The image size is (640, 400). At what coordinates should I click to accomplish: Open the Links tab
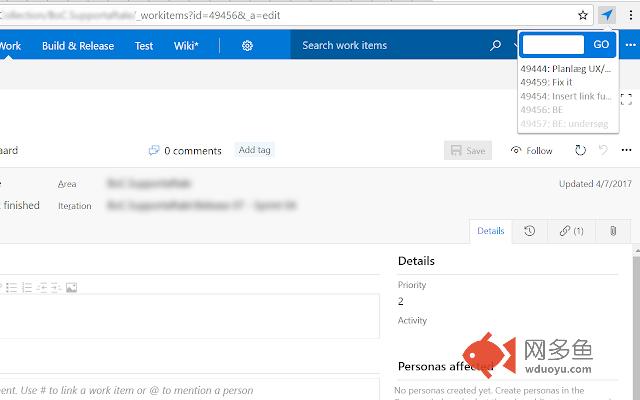pyautogui.click(x=571, y=231)
